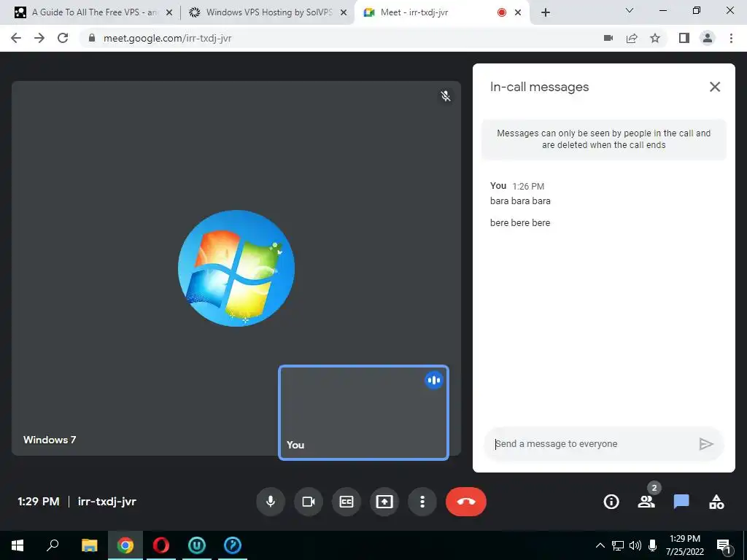
Task: Open meeting details info icon
Action: point(611,502)
